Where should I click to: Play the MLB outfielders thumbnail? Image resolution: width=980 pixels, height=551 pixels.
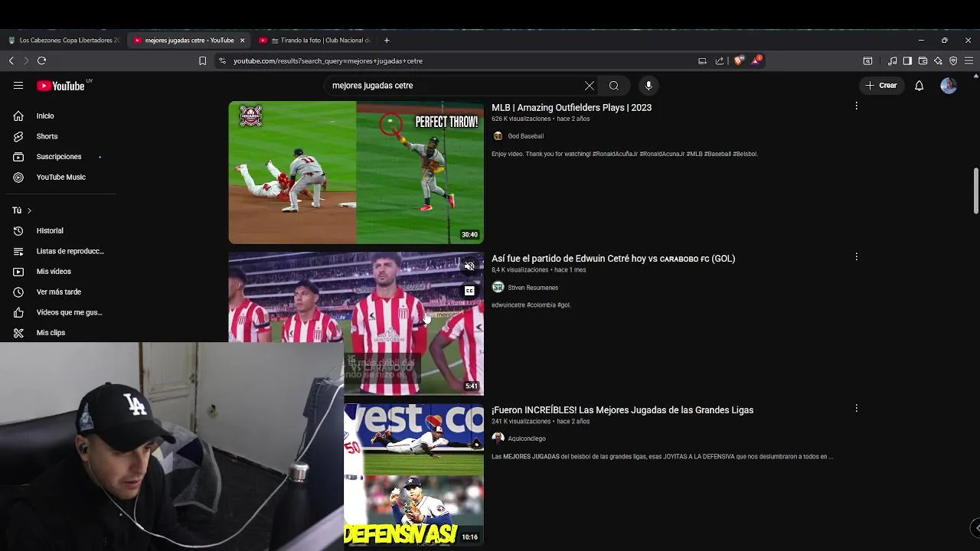coord(356,172)
